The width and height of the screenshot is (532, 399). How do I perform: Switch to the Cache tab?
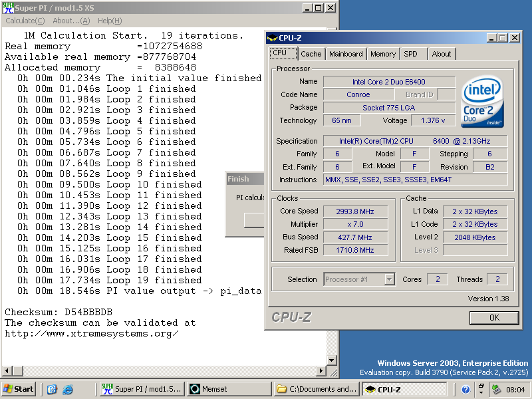pyautogui.click(x=311, y=54)
